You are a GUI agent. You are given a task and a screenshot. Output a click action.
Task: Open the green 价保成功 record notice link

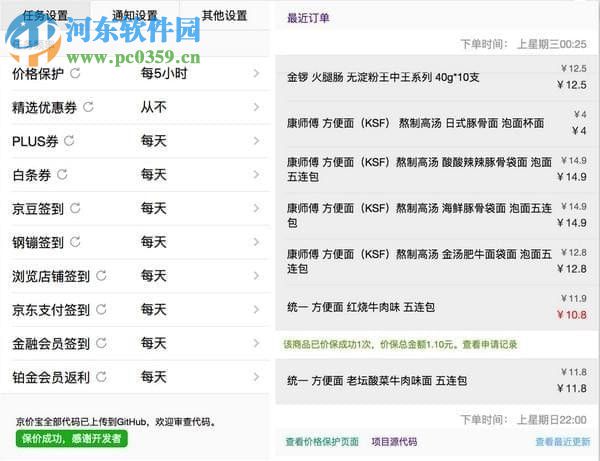(x=400, y=344)
